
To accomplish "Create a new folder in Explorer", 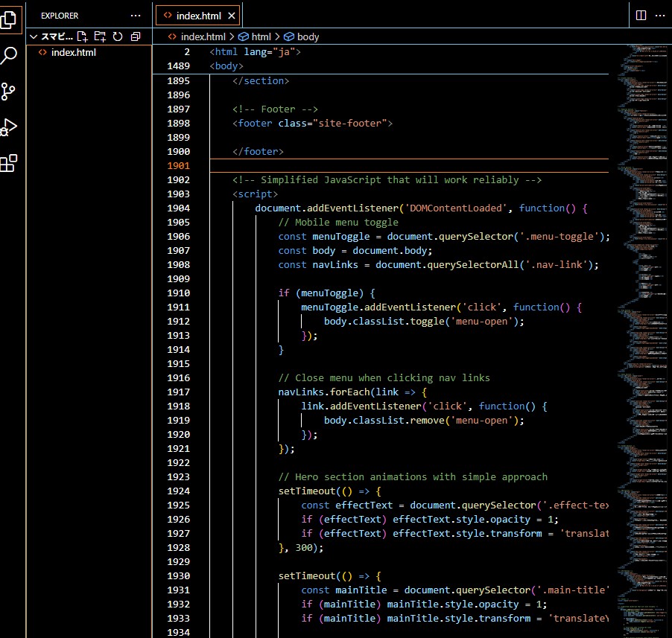I will click(x=100, y=36).
